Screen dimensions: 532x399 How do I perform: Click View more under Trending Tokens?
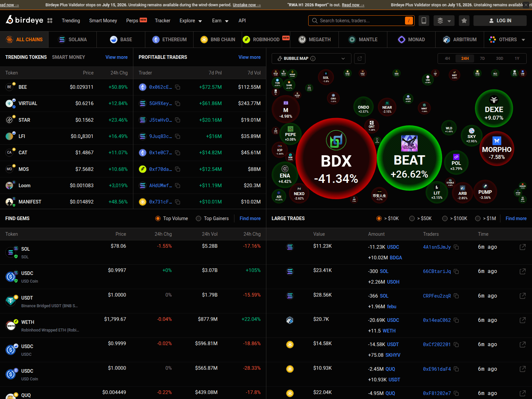(116, 57)
